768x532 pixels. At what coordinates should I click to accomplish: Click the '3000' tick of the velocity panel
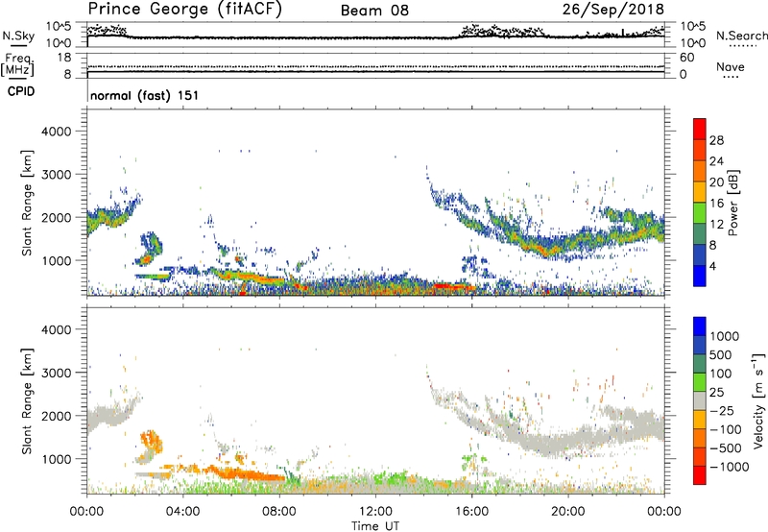(56, 373)
